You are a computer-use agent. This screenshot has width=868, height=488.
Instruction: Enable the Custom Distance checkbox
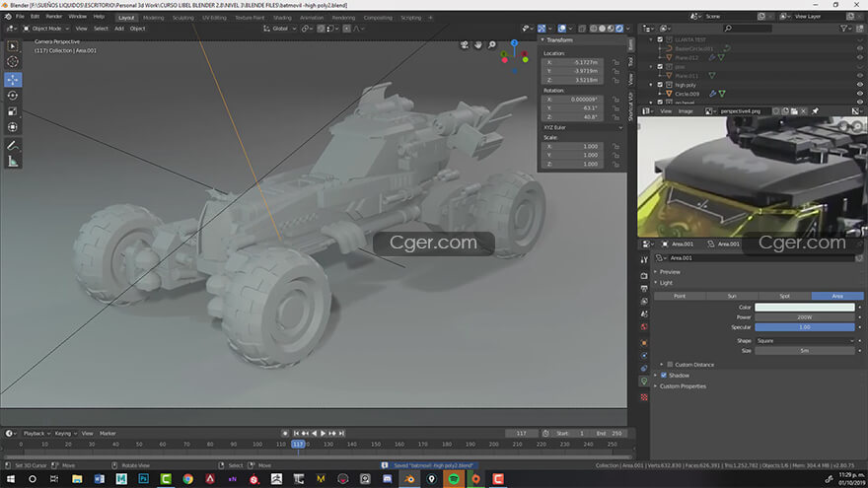[x=670, y=365]
